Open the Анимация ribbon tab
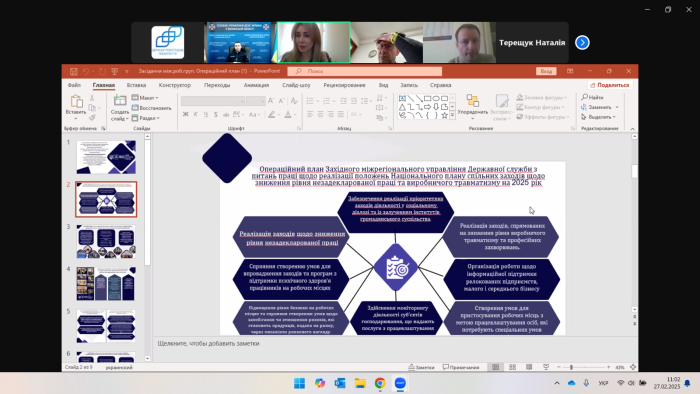This screenshot has height=394, width=700. coord(256,85)
